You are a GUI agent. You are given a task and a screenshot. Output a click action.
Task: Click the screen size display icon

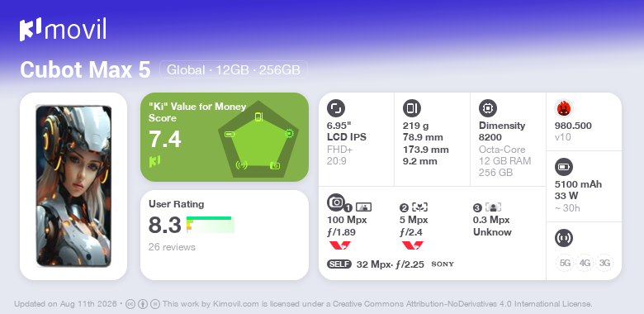coord(336,108)
